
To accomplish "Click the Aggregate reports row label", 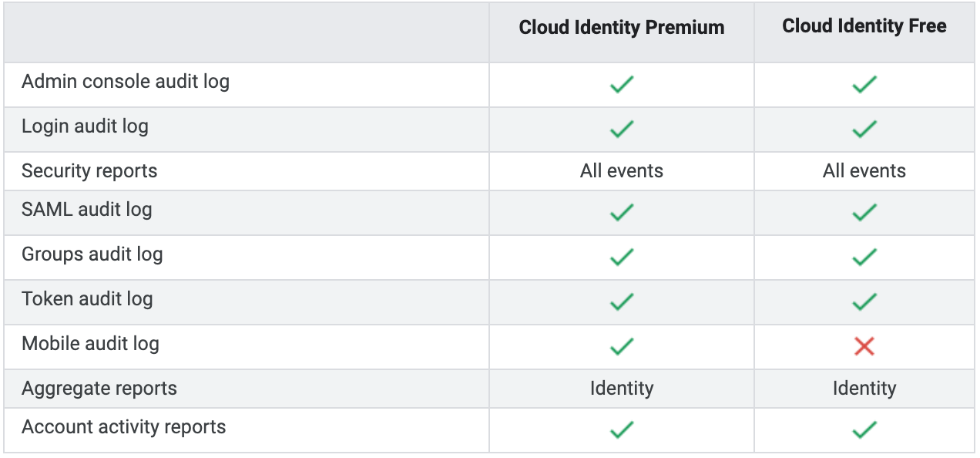I will tap(99, 389).
